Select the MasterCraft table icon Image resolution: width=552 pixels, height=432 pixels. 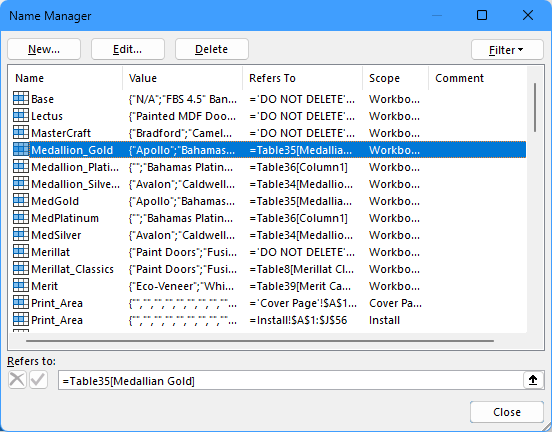tap(21, 132)
